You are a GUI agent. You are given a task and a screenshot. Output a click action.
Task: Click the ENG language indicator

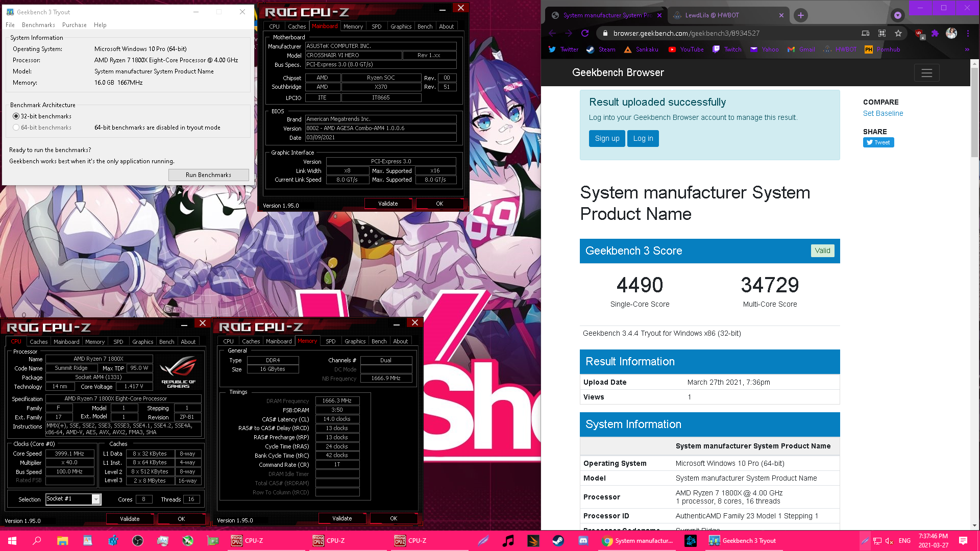point(904,541)
